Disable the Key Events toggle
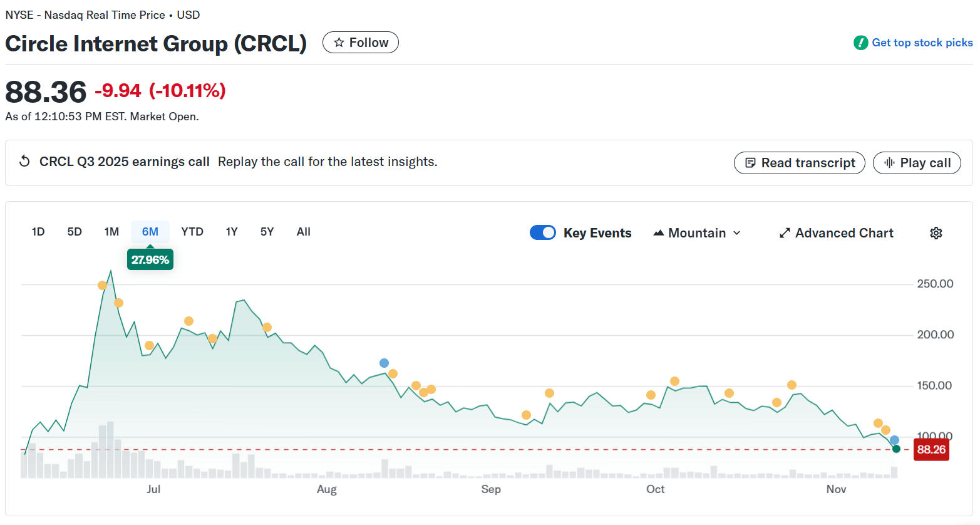The image size is (980, 525). (542, 232)
